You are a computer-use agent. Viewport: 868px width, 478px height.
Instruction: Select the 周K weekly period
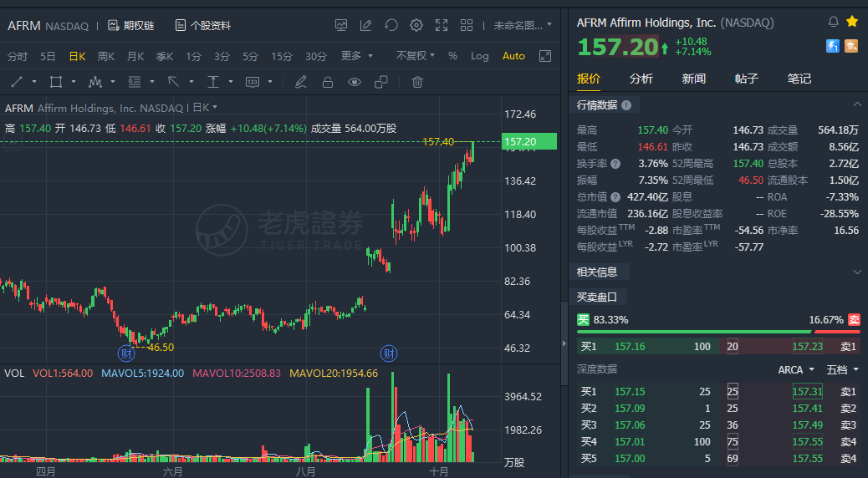[105, 56]
